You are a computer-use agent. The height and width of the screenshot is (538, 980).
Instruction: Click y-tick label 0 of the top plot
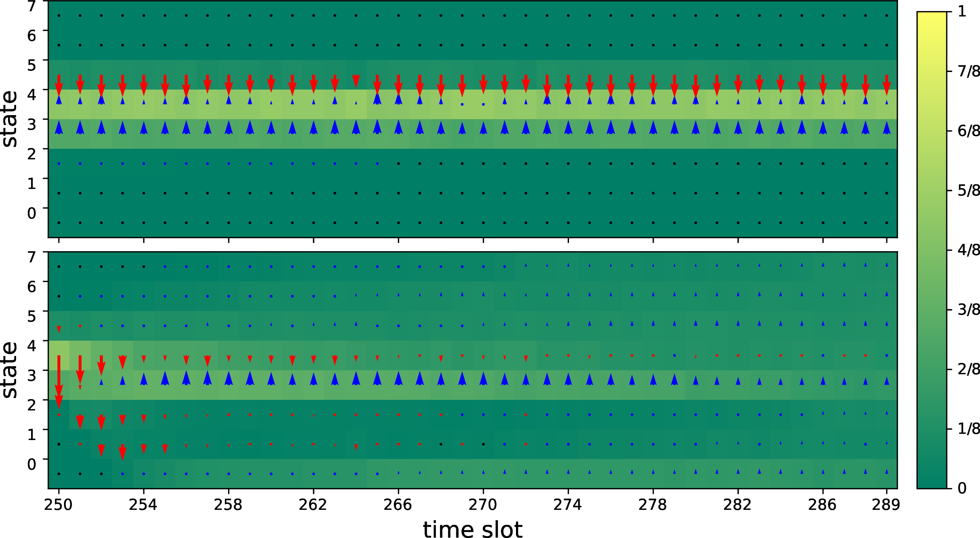coord(32,213)
